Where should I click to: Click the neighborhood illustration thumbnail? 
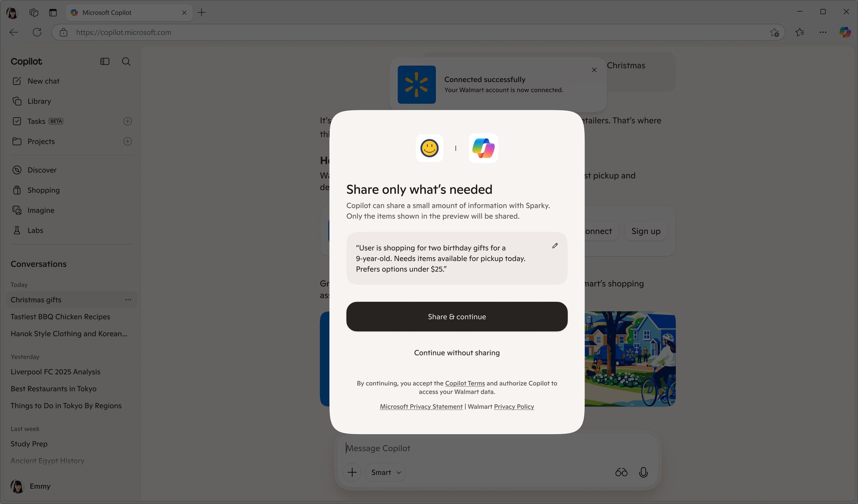point(630,359)
